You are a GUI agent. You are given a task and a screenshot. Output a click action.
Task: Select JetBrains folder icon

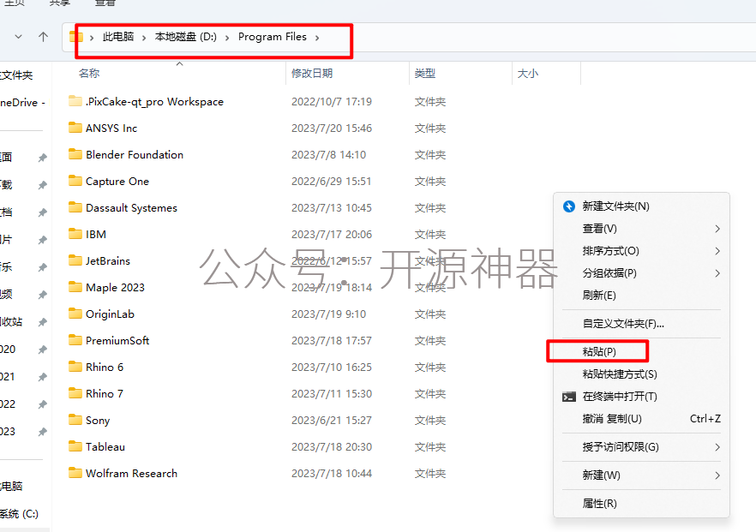point(75,260)
